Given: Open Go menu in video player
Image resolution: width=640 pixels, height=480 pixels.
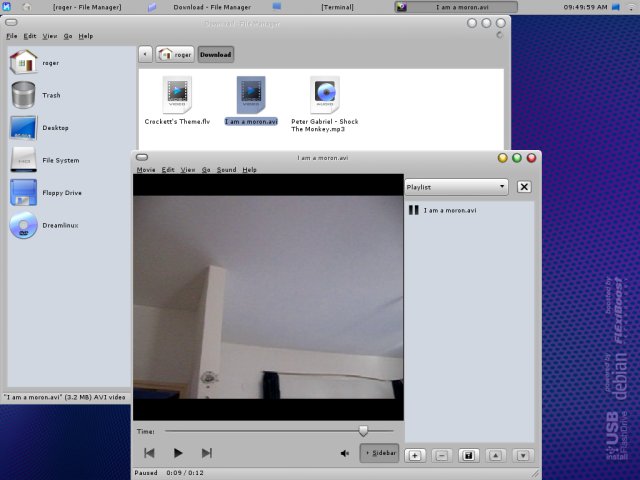Looking at the screenshot, I should pyautogui.click(x=206, y=169).
